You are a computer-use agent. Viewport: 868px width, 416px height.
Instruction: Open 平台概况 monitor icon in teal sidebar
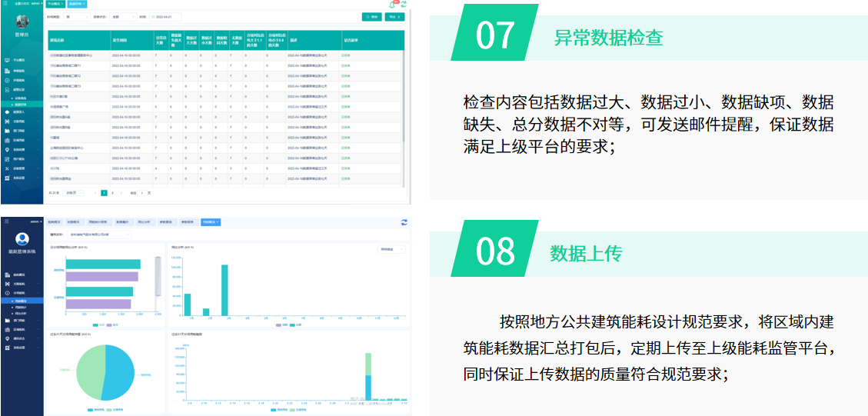coord(7,60)
